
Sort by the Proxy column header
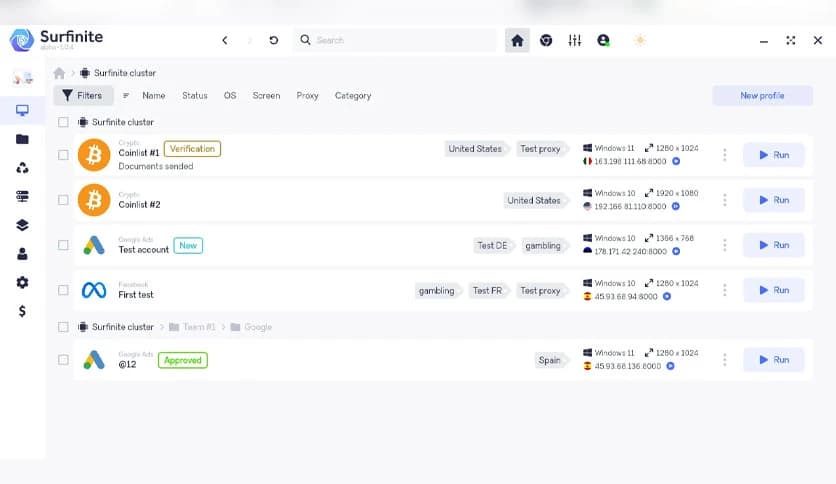(307, 96)
